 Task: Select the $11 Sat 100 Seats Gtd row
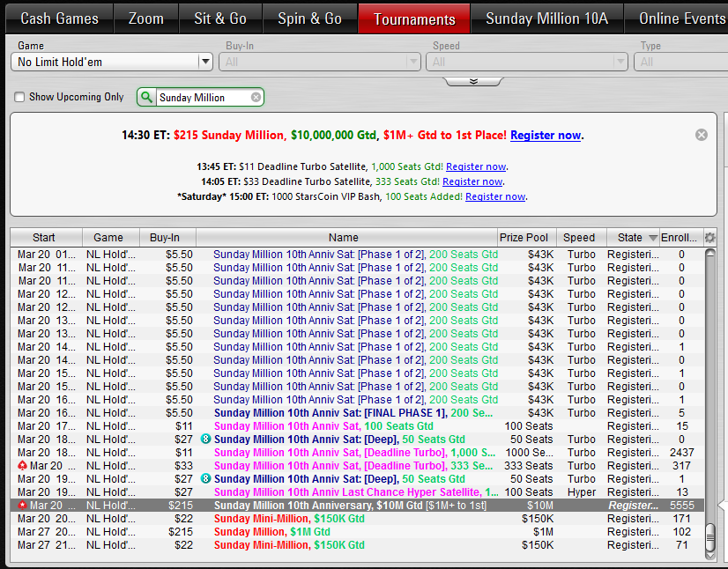pyautogui.click(x=357, y=426)
